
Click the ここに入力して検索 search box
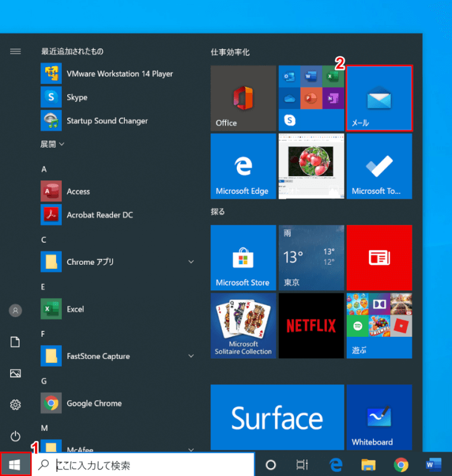[x=143, y=465]
